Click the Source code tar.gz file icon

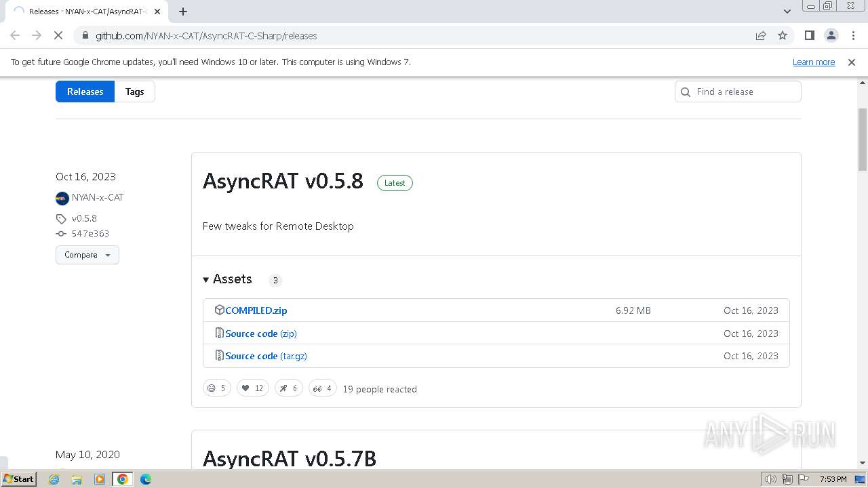tap(219, 355)
